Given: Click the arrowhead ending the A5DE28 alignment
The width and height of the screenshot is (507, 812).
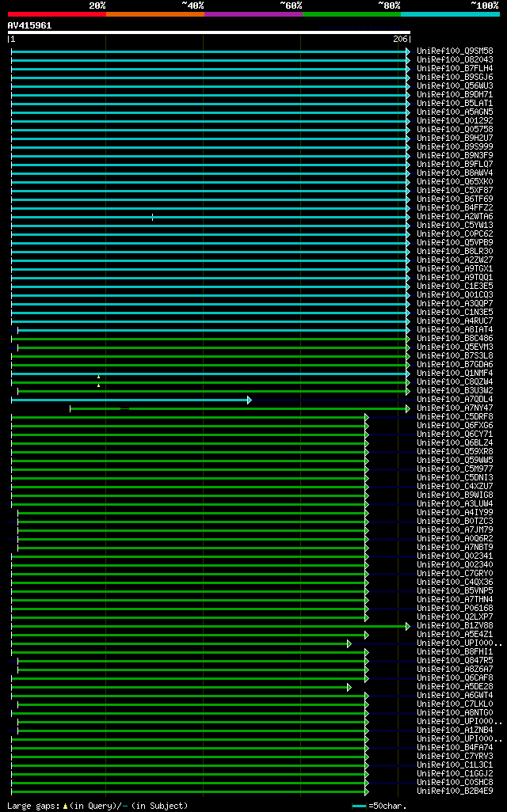Looking at the screenshot, I should (349, 688).
